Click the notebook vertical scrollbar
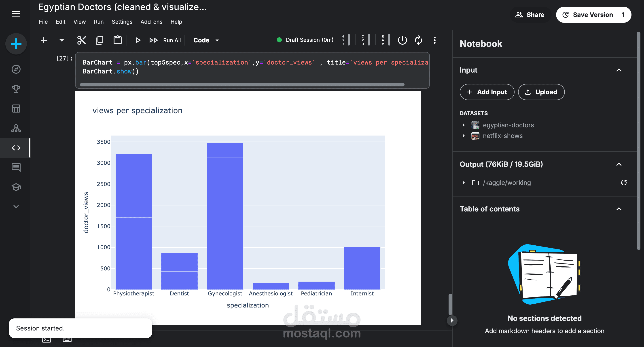 (450, 304)
